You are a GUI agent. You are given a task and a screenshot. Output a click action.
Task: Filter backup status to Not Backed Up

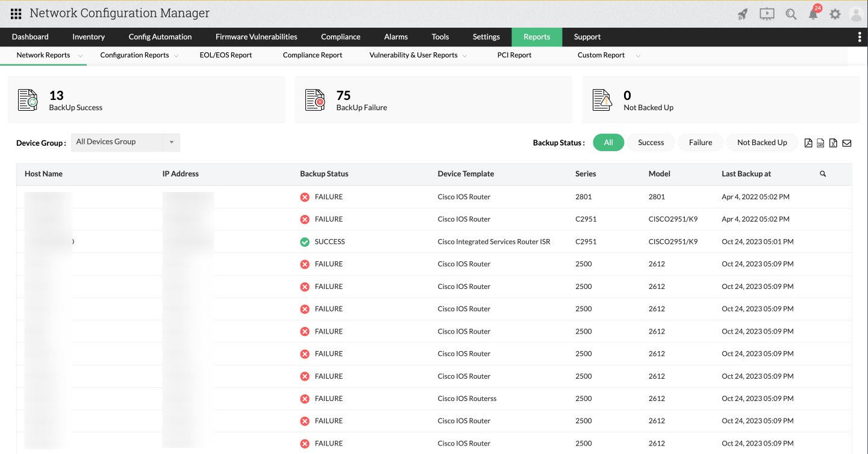click(x=762, y=143)
